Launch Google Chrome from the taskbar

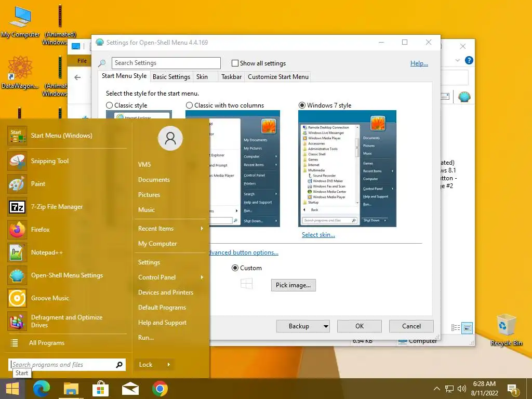160,389
